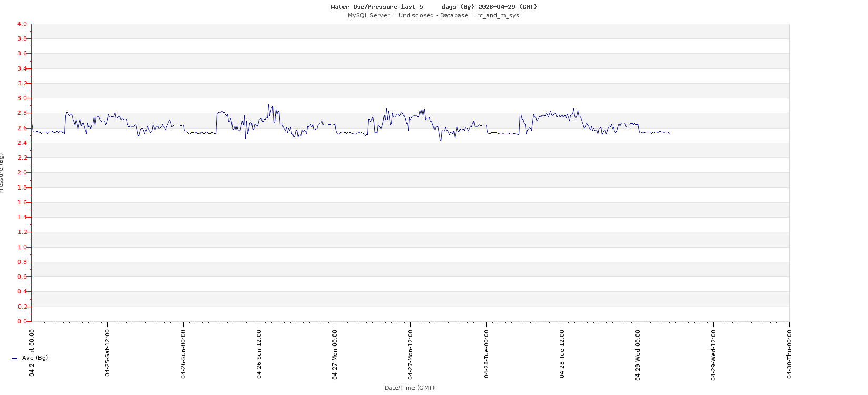Click the 04-26-Sun-00:00 time axis label

183,353
